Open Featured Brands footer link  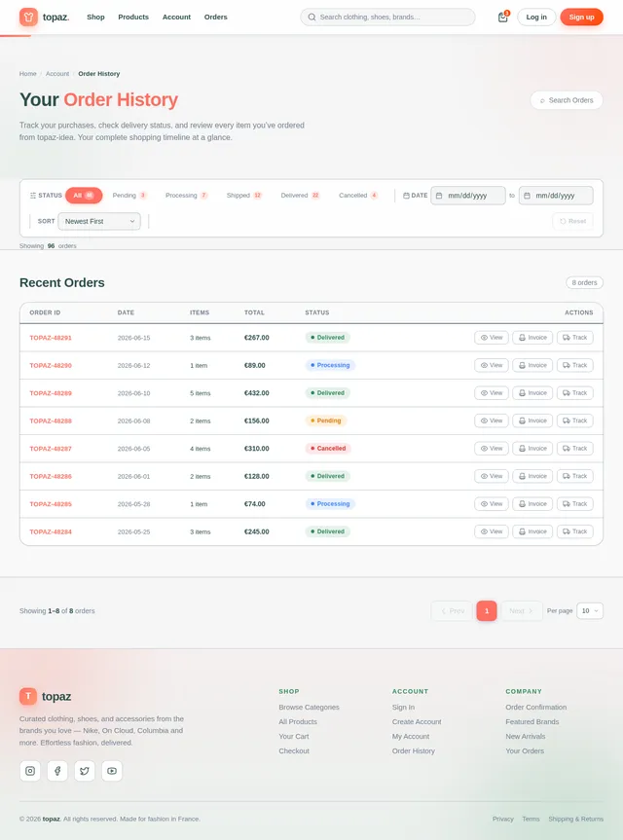pyautogui.click(x=532, y=722)
